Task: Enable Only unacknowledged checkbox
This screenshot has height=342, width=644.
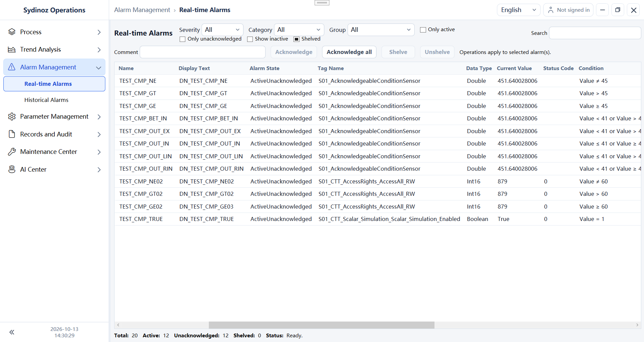Action: coord(183,39)
